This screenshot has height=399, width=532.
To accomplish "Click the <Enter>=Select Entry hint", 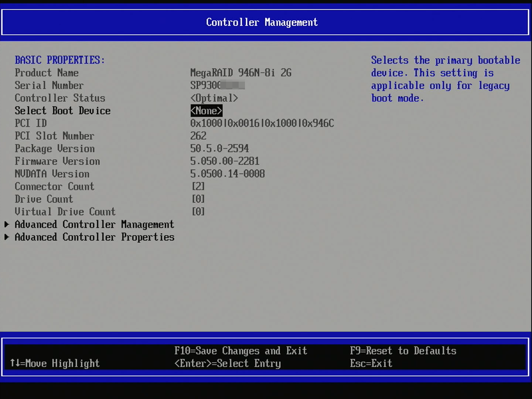I will [228, 363].
